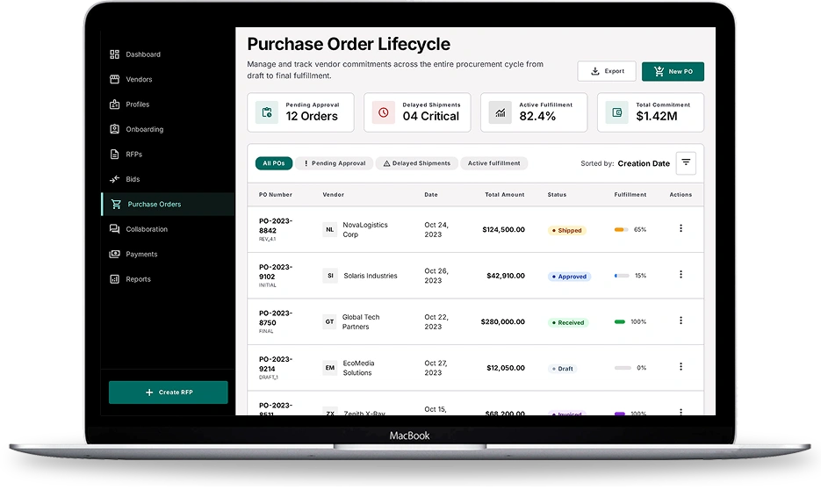This screenshot has height=504, width=821.
Task: Open the Dashboard icon in sidebar
Action: (x=114, y=54)
